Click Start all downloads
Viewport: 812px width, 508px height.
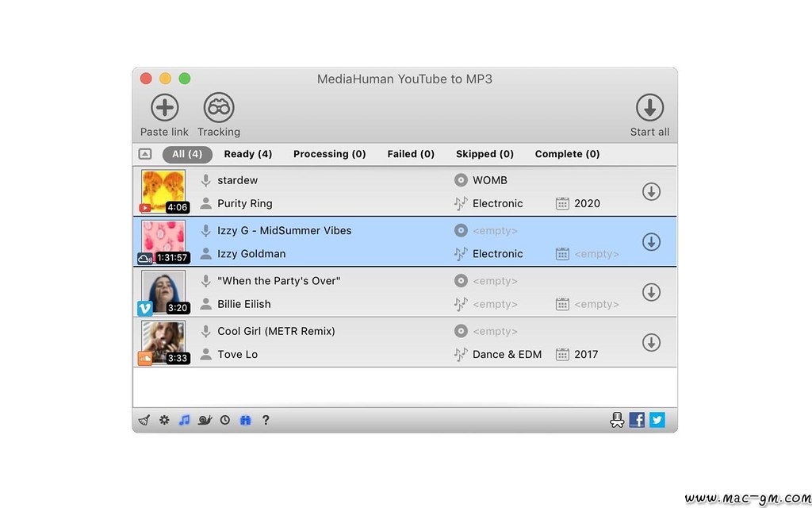coord(649,115)
